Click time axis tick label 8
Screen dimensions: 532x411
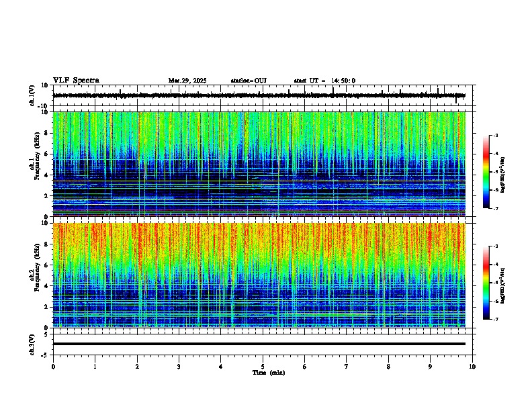388,367
